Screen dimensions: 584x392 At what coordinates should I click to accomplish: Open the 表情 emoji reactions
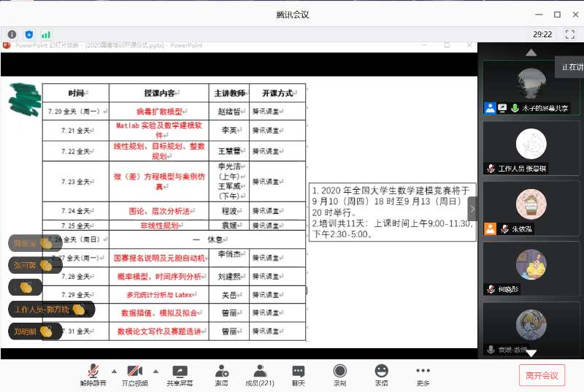click(381, 375)
